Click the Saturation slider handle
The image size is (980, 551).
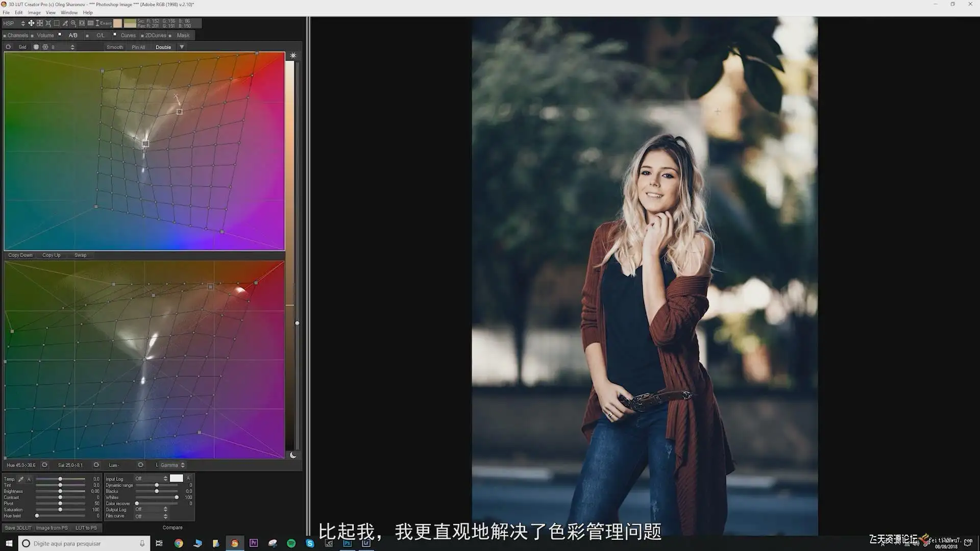60,510
